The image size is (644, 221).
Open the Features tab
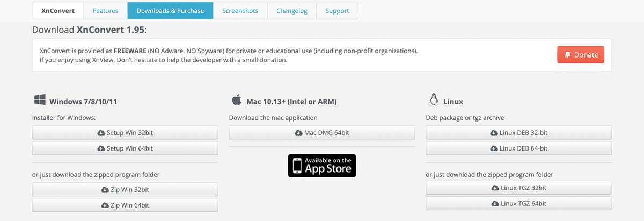106,11
